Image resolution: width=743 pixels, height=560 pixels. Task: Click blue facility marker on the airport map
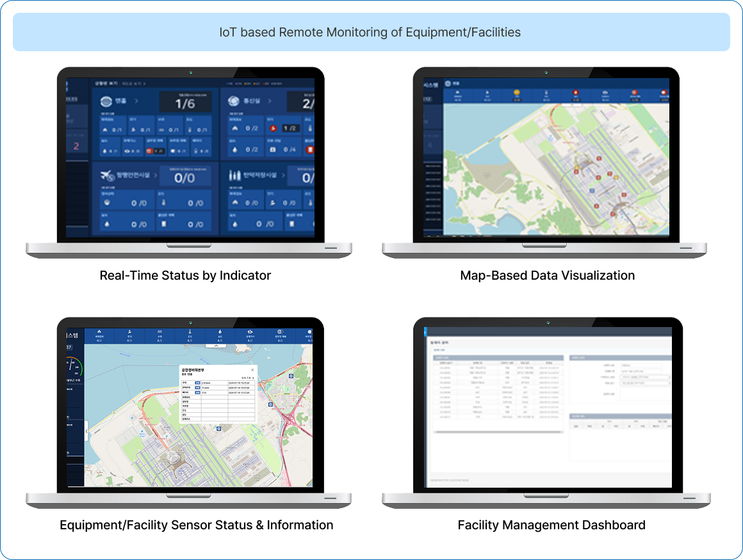(592, 191)
